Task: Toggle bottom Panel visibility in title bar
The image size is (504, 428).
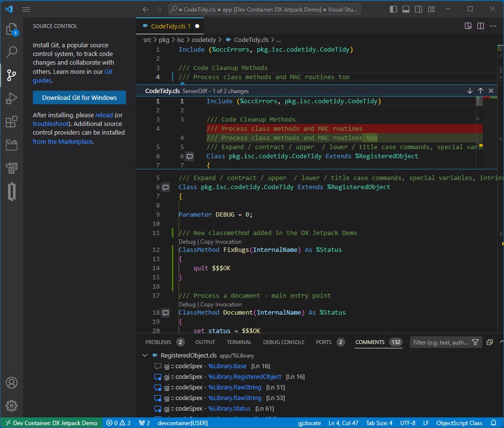Action: pos(406,9)
